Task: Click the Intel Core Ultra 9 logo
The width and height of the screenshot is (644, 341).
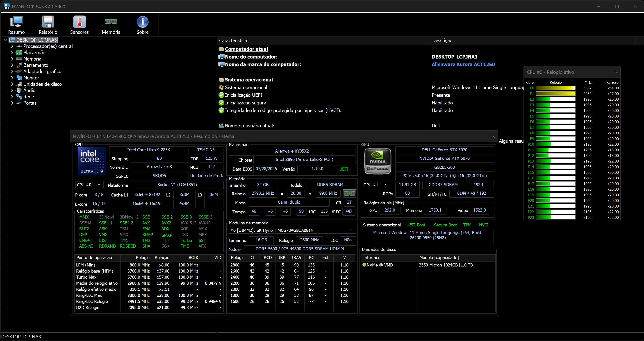Action: pos(92,161)
